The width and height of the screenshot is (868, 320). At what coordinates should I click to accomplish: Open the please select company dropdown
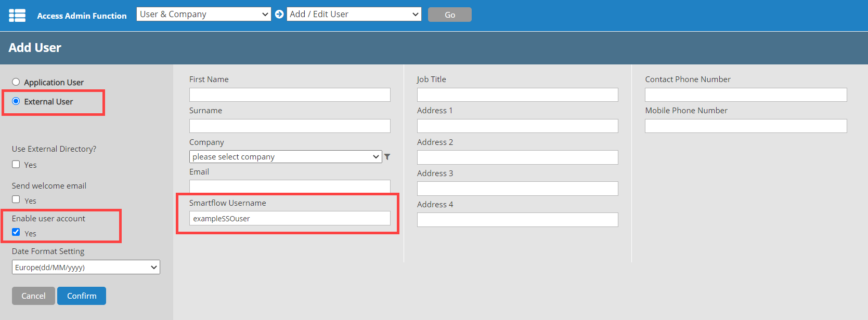tap(286, 157)
